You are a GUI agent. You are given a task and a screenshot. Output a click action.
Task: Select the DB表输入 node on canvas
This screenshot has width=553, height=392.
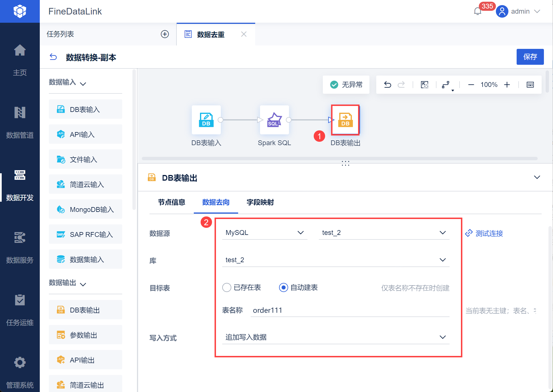click(206, 120)
